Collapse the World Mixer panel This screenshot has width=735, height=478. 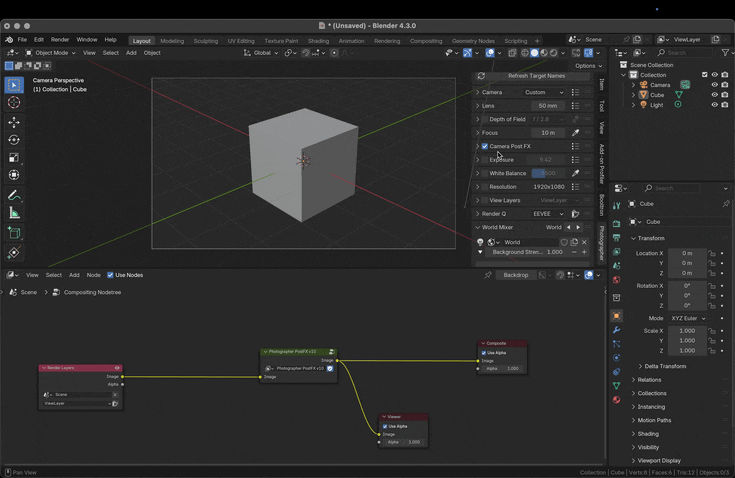478,227
